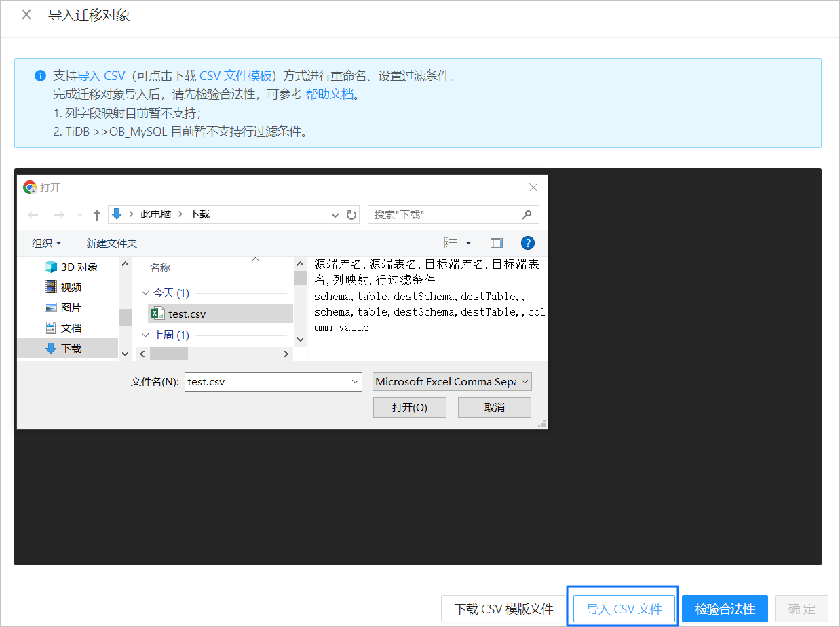Viewport: 840px width, 627px height.
Task: Click the 检验合法性 button
Action: (725, 609)
